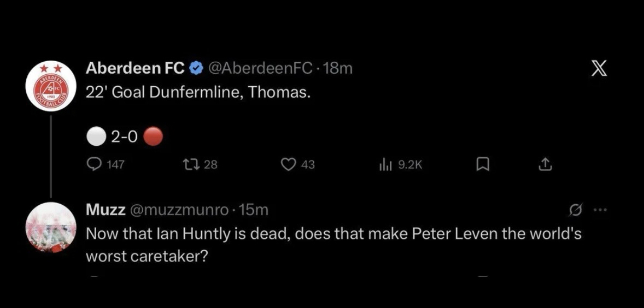Click the "22' Goal Dunfermline, Thomas." tweet text
644x308 pixels.
coord(198,92)
